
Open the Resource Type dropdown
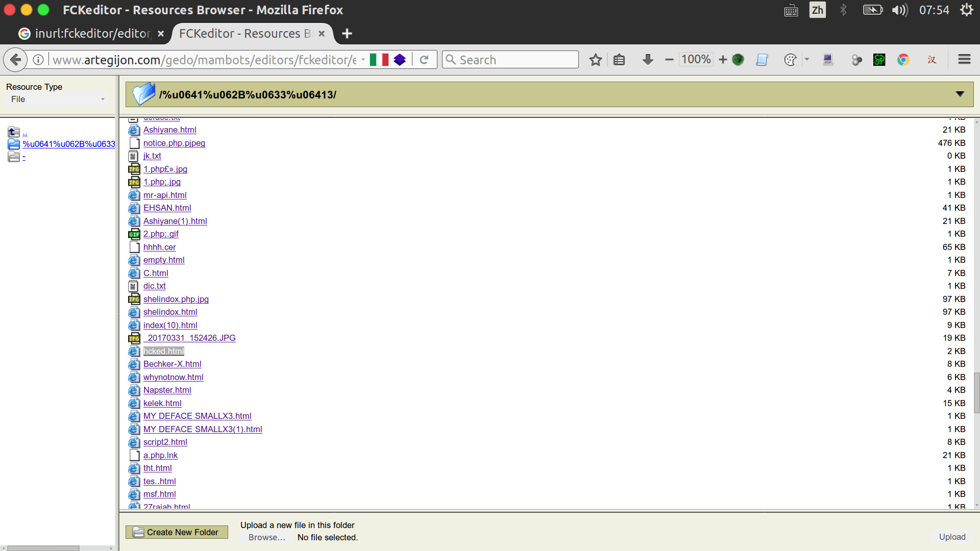click(x=58, y=99)
